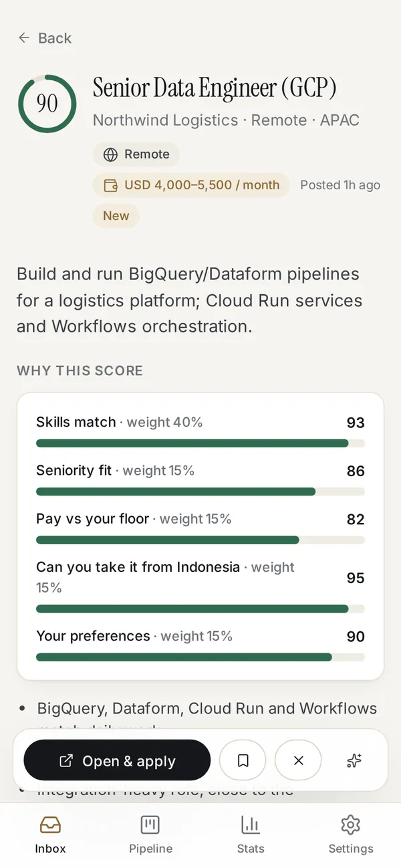
Task: Click the globe icon in Remote chip
Action: [x=110, y=154]
